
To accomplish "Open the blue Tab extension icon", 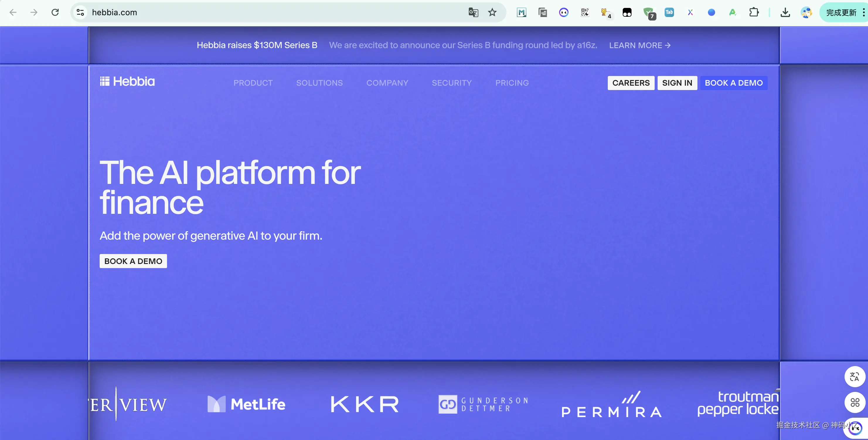I will [669, 13].
